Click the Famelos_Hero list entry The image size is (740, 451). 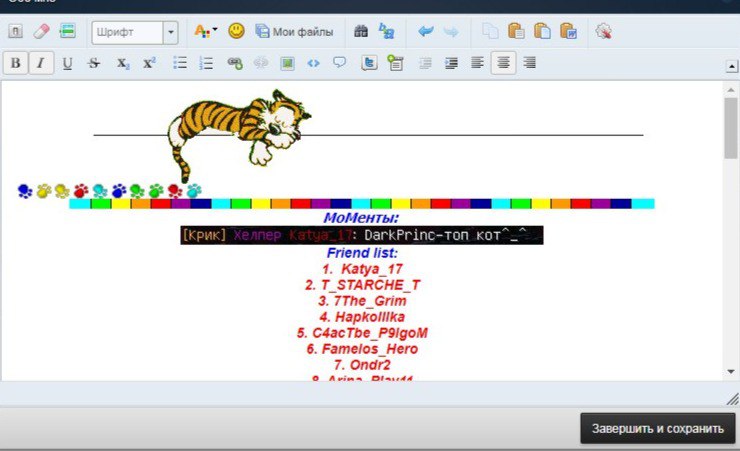[362, 349]
